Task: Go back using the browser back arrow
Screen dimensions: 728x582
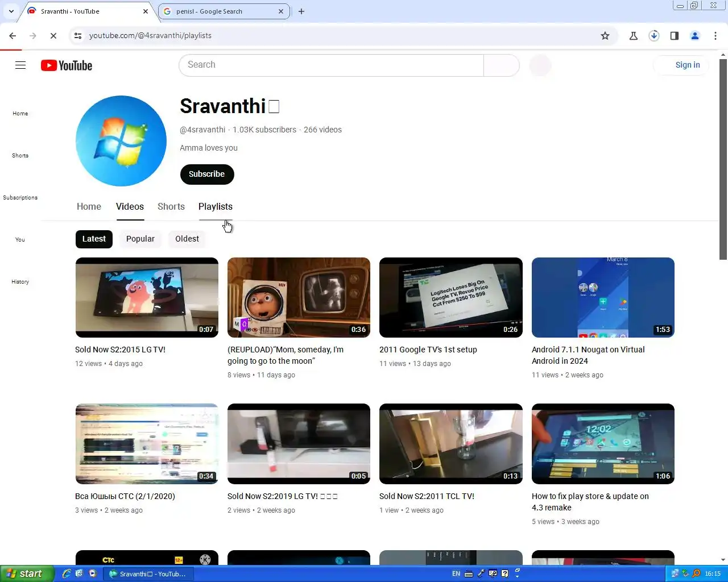Action: point(13,35)
